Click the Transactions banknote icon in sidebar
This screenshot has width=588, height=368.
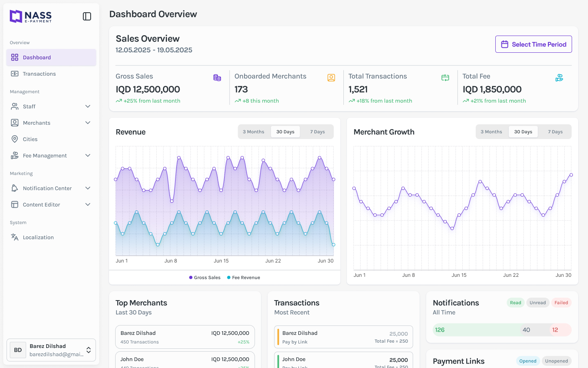coord(15,74)
